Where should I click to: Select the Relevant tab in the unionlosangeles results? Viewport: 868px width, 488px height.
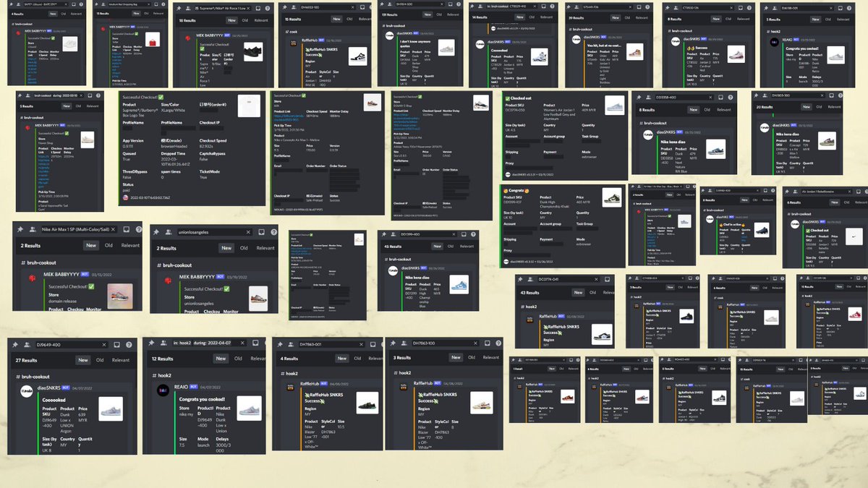265,248
